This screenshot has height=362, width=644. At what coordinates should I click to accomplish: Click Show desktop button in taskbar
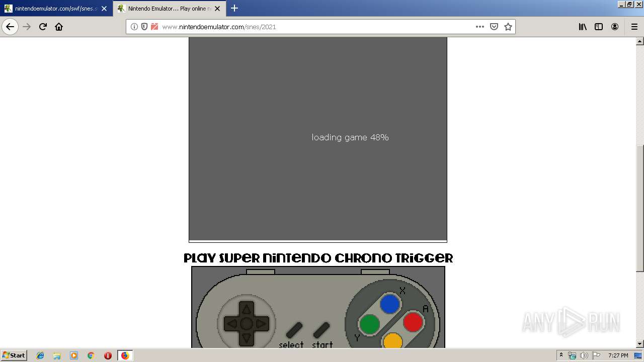[638, 355]
